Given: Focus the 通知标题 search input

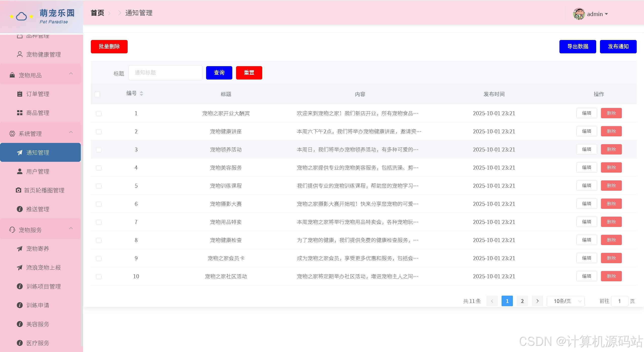Looking at the screenshot, I should click(165, 73).
